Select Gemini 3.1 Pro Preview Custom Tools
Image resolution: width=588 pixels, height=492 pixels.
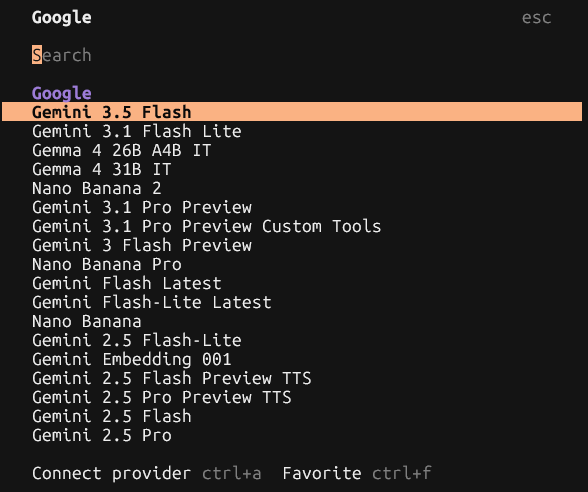pyautogui.click(x=292, y=226)
